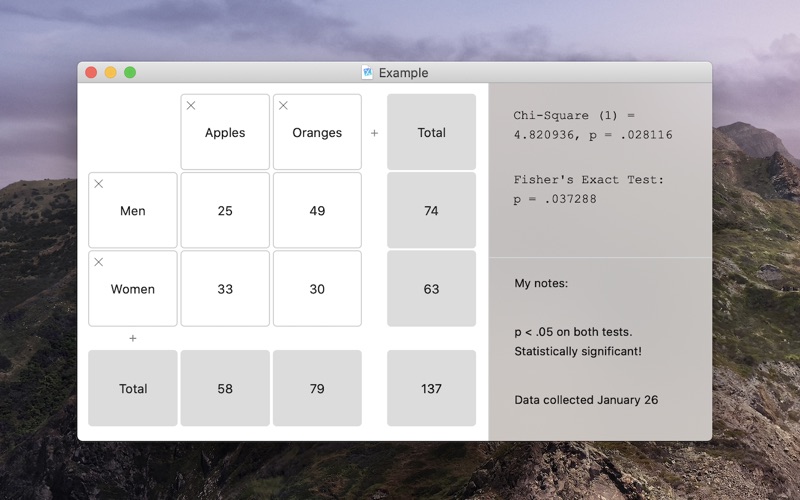Remove the Apples column with its X
The height and width of the screenshot is (500, 800).
click(x=191, y=106)
